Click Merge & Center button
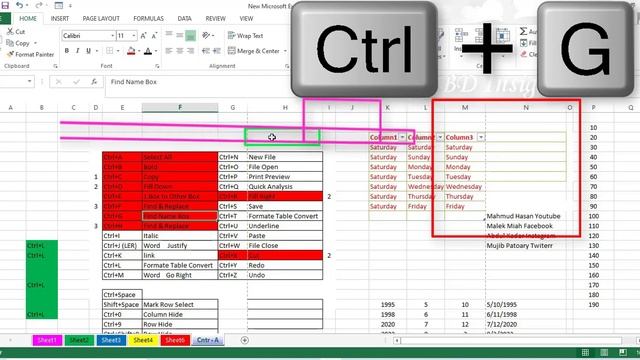Screen dimensions: 640x360 click(253, 51)
